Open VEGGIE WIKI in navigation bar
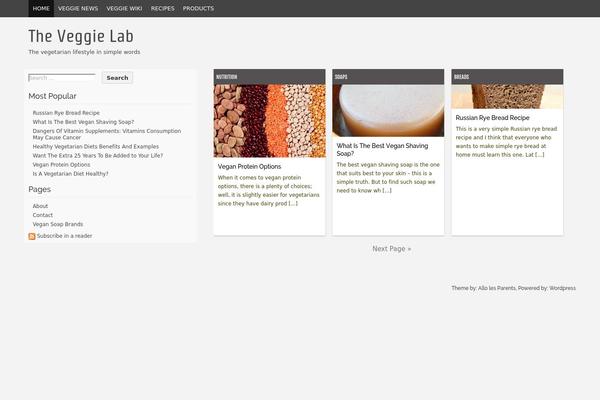 click(x=124, y=8)
